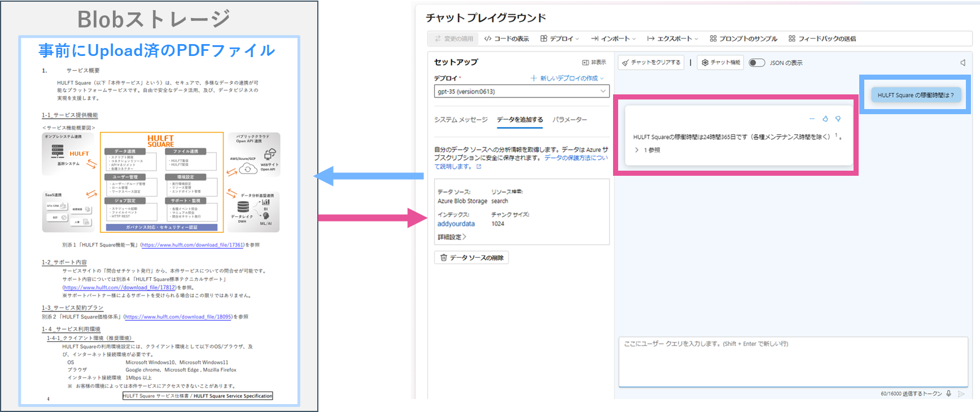Click the send arrow icon
Viewport: 980px width, 412px height.
[x=961, y=393]
